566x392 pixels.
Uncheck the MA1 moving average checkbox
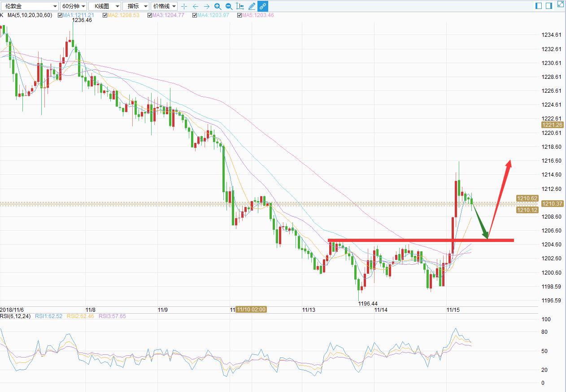(60, 15)
